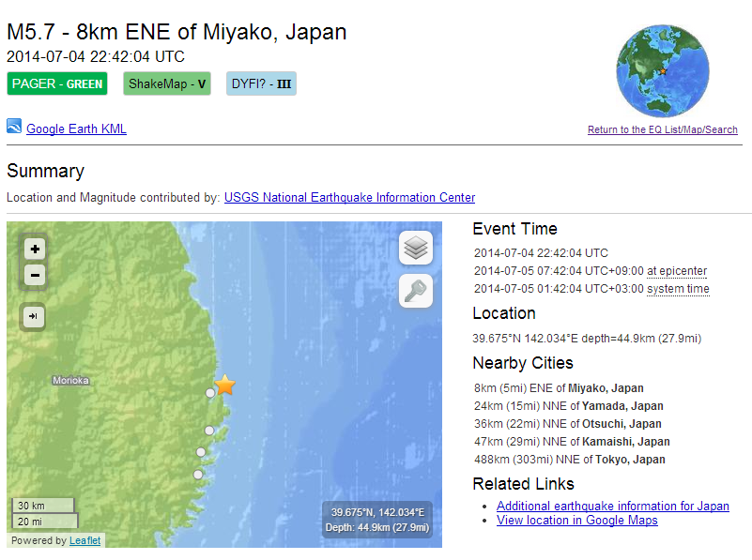The height and width of the screenshot is (560, 752).
Task: Click the 'at epicenter' time link
Action: tap(676, 271)
